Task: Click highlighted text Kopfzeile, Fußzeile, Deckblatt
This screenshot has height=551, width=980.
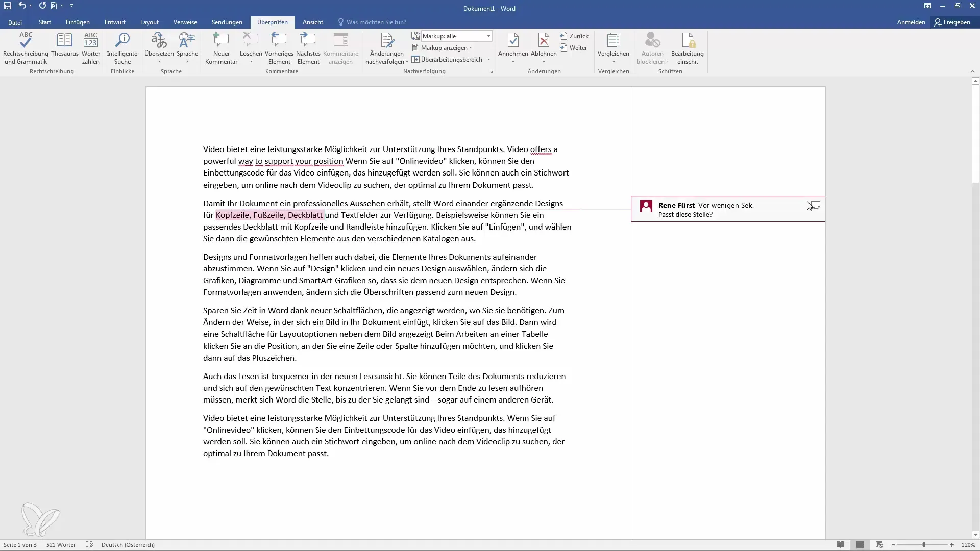Action: (269, 215)
